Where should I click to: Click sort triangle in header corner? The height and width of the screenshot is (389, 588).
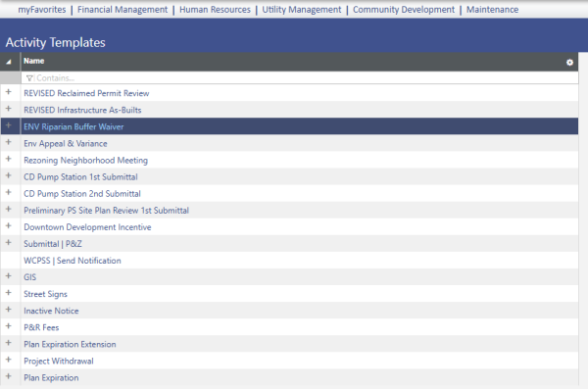9,62
